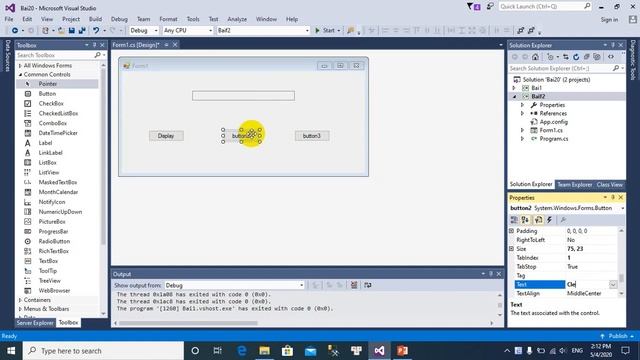Click the Undo toolbar icon
This screenshot has width=640, height=360.
(x=96, y=31)
